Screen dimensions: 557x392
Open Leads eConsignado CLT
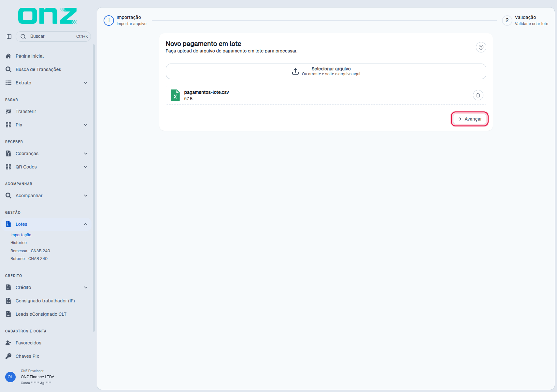(41, 314)
